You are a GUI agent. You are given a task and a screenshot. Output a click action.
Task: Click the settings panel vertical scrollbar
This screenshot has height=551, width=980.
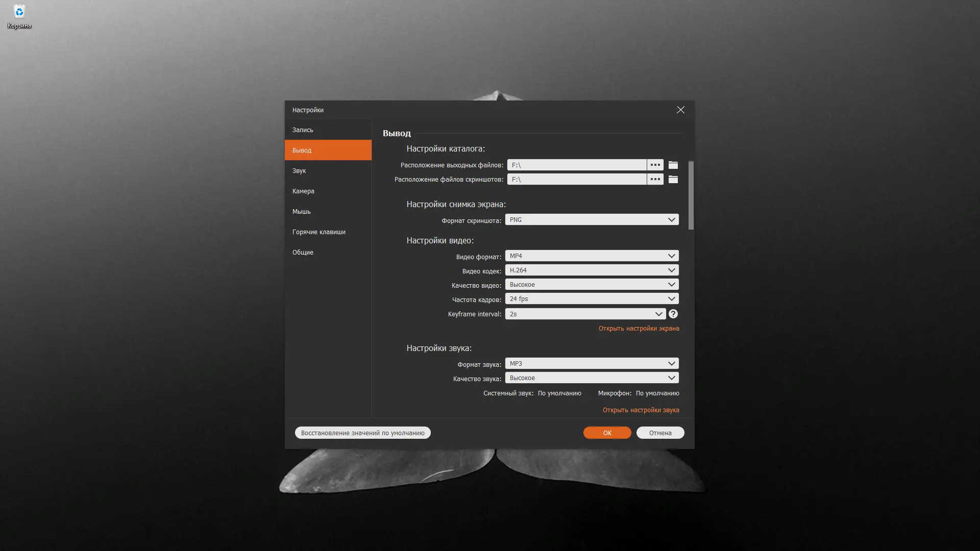pyautogui.click(x=691, y=195)
